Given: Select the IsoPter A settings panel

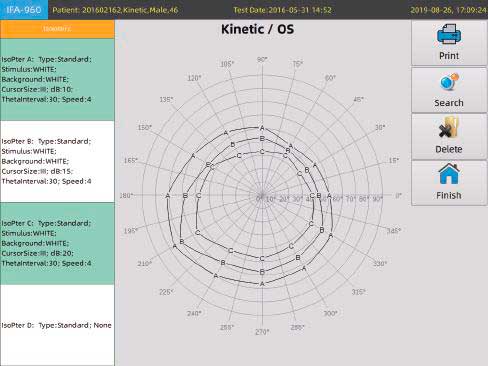Looking at the screenshot, I should (x=57, y=79).
